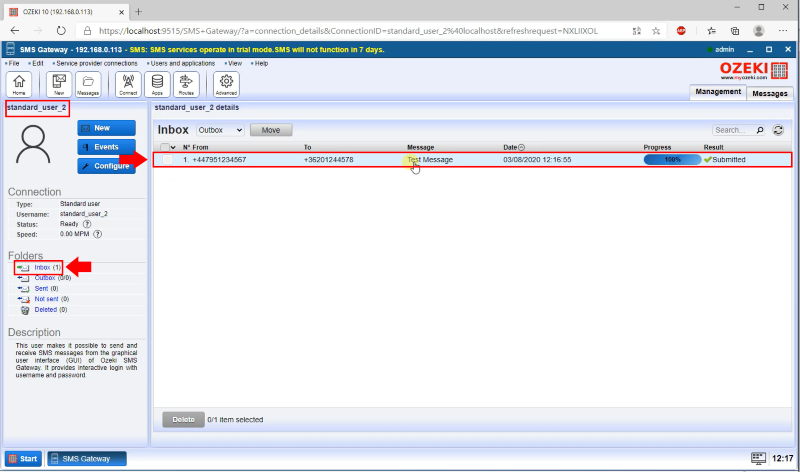Click the keyboard icon in the Ozeki taskbar
The image size is (800, 472).
pos(758,458)
